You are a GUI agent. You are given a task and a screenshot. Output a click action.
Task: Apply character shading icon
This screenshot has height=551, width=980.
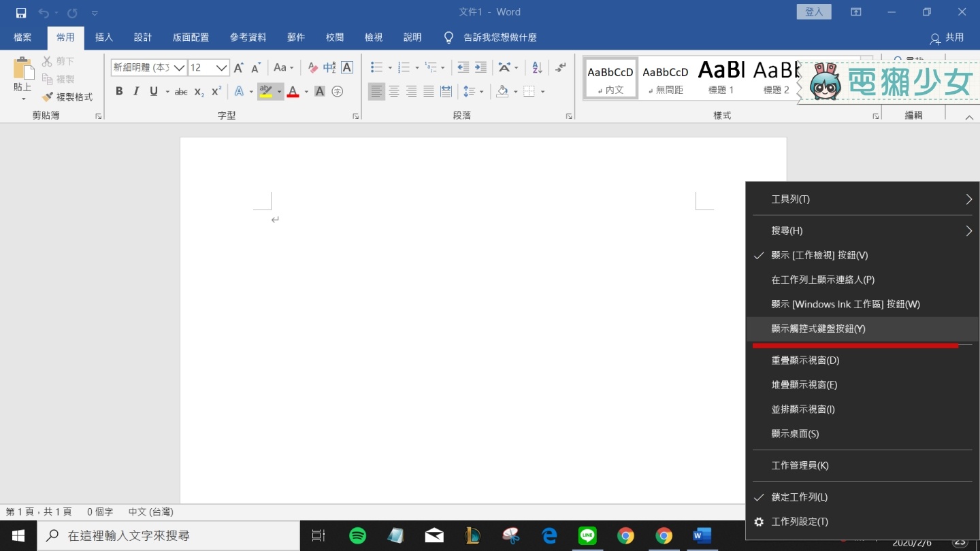tap(319, 91)
